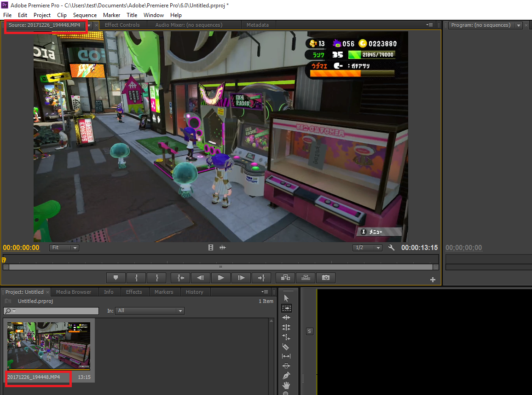The height and width of the screenshot is (395, 532).
Task: Switch to the Effects tab
Action: tap(134, 292)
